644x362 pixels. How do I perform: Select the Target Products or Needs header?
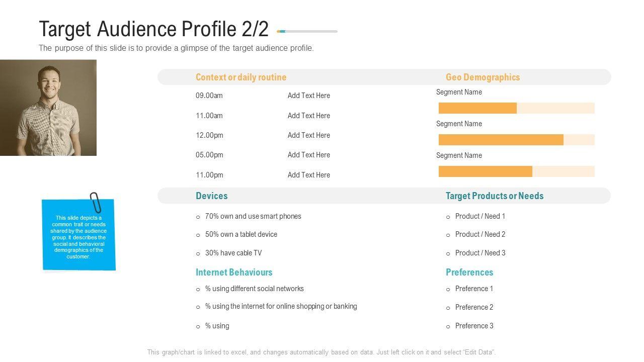pos(495,196)
